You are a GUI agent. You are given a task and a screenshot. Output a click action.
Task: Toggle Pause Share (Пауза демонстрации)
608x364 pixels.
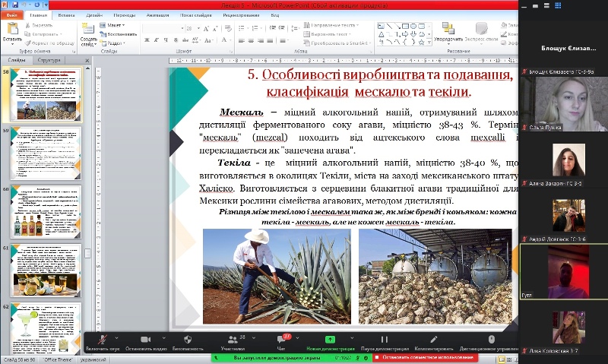pyautogui.click(x=385, y=339)
